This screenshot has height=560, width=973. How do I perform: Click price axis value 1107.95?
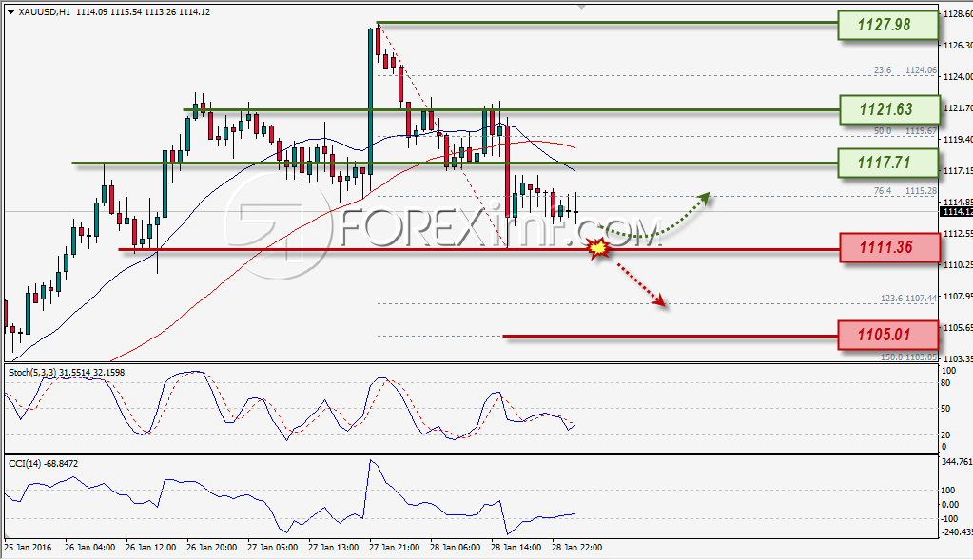click(x=958, y=297)
